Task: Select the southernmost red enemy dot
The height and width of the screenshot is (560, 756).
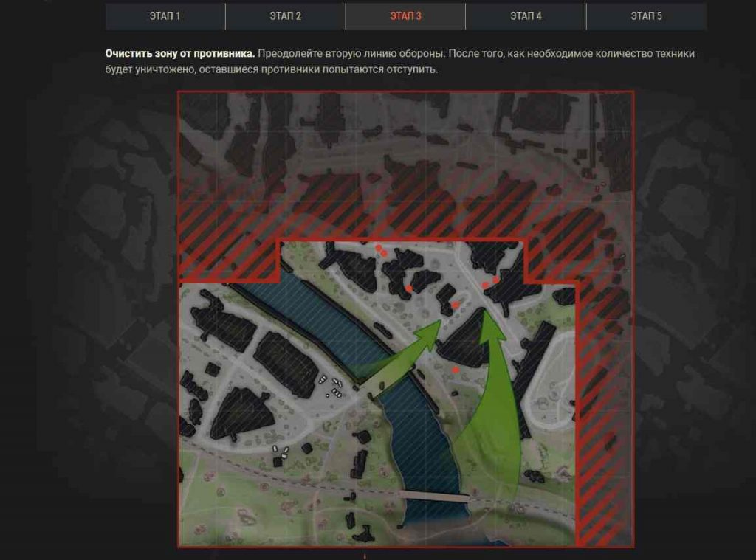Action: (456, 370)
